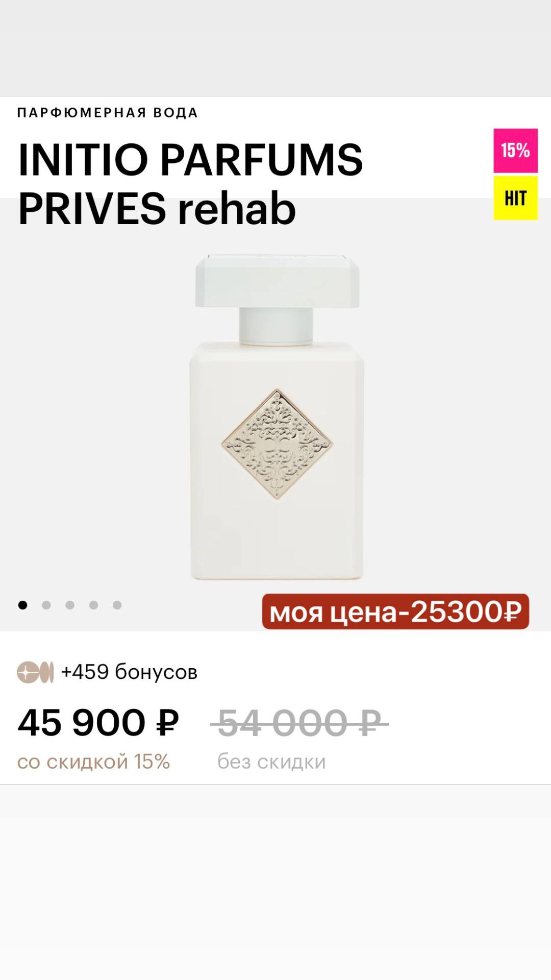Click the INITIO PARFUMS PRIVES rehab title
The image size is (551, 980).
click(x=190, y=184)
